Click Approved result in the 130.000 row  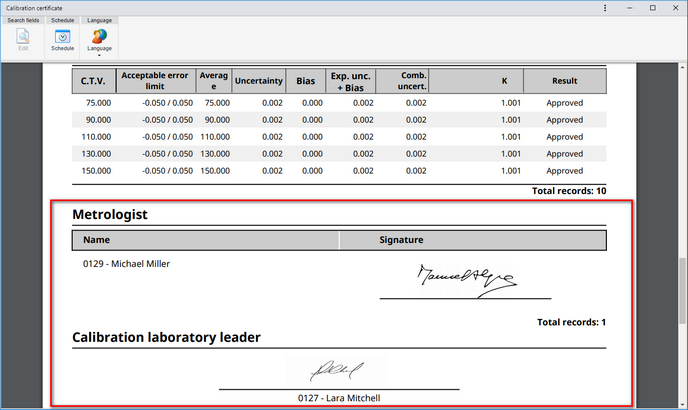coord(565,155)
